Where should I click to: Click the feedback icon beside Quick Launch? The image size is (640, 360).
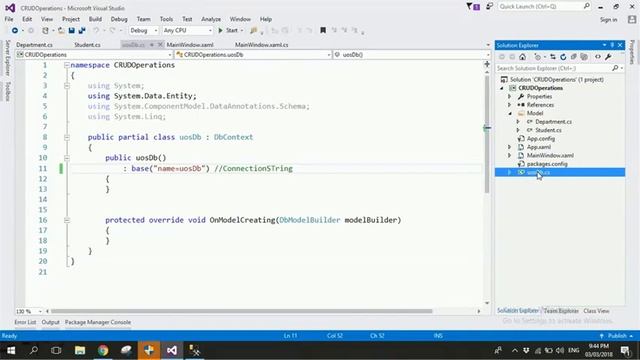489,7
